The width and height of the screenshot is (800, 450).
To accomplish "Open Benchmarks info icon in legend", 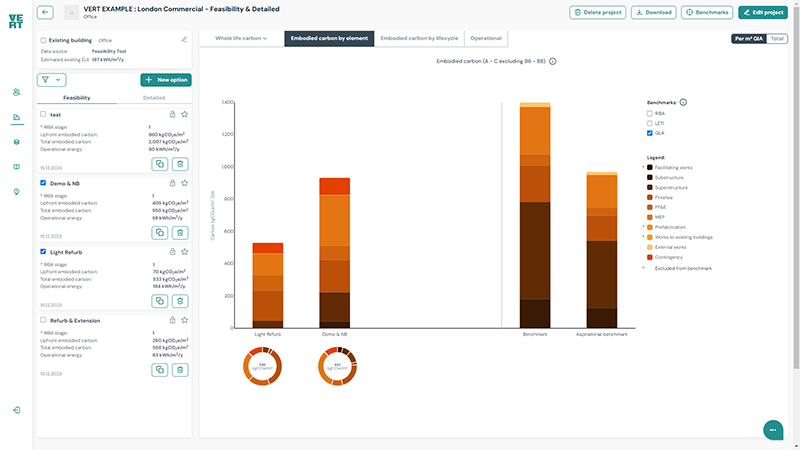I will (683, 102).
